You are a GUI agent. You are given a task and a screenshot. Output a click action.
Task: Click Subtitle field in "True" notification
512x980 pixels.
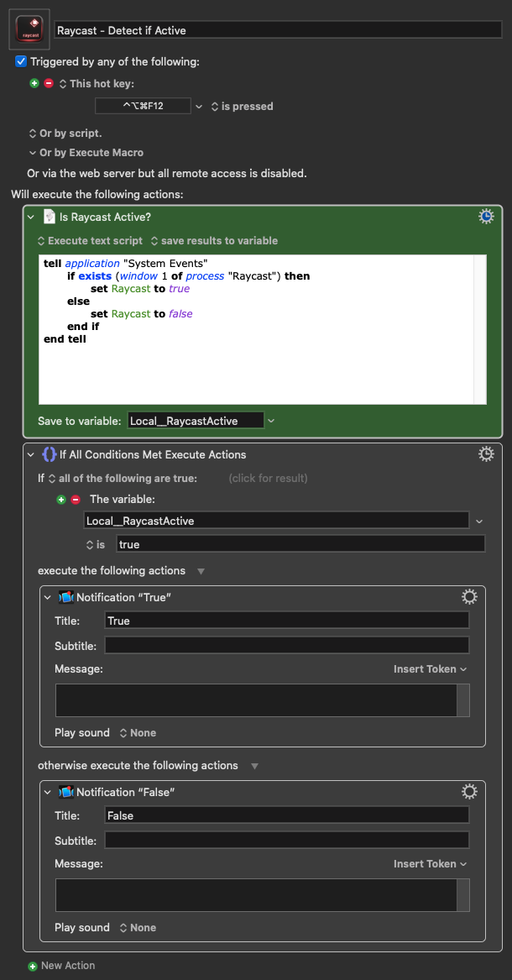coord(286,645)
